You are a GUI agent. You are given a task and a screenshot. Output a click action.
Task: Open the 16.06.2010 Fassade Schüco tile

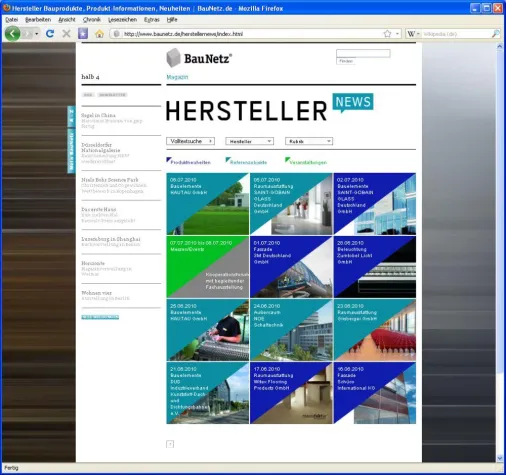point(375,393)
